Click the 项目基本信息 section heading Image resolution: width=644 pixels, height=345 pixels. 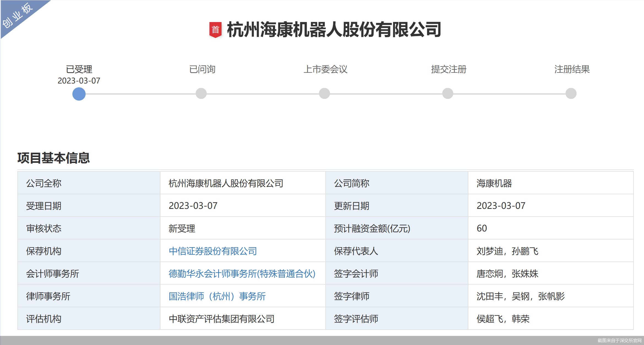coord(54,158)
